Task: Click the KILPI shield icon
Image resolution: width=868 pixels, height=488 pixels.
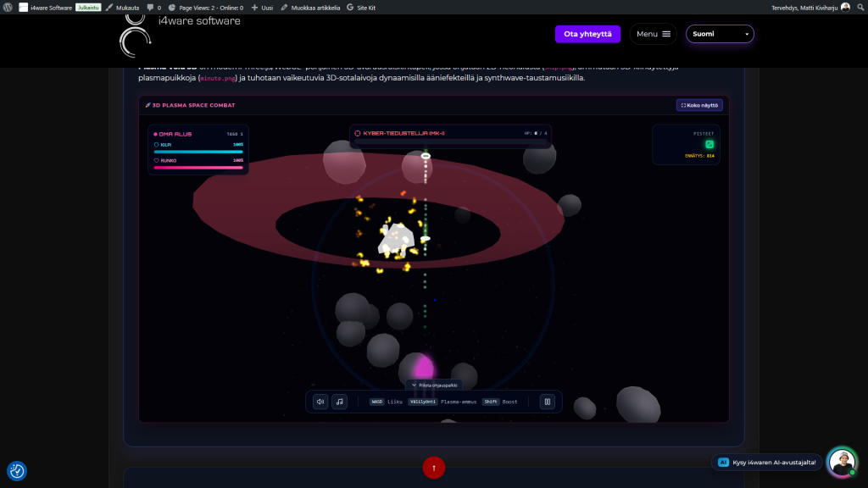Action: click(156, 144)
